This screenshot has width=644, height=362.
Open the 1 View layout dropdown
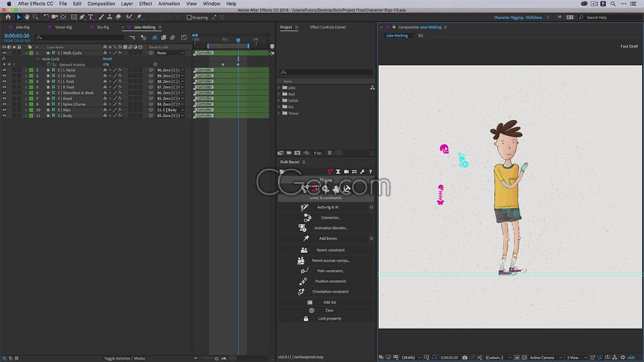pyautogui.click(x=576, y=358)
